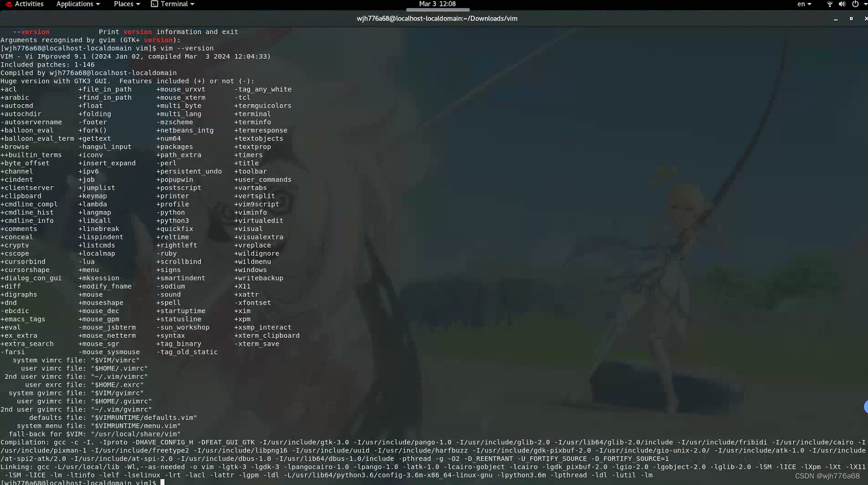The height and width of the screenshot is (485, 868).
Task: Click the '+clientserver' feature text
Action: tap(27, 188)
